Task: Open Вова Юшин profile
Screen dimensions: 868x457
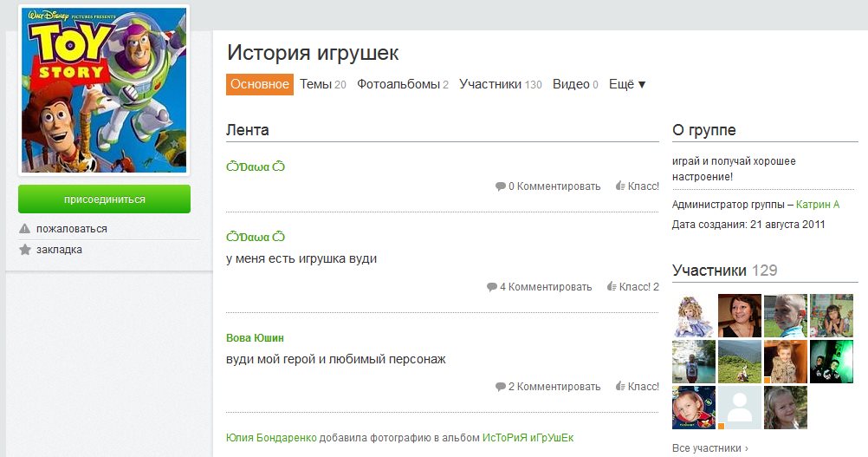Action: [x=255, y=338]
